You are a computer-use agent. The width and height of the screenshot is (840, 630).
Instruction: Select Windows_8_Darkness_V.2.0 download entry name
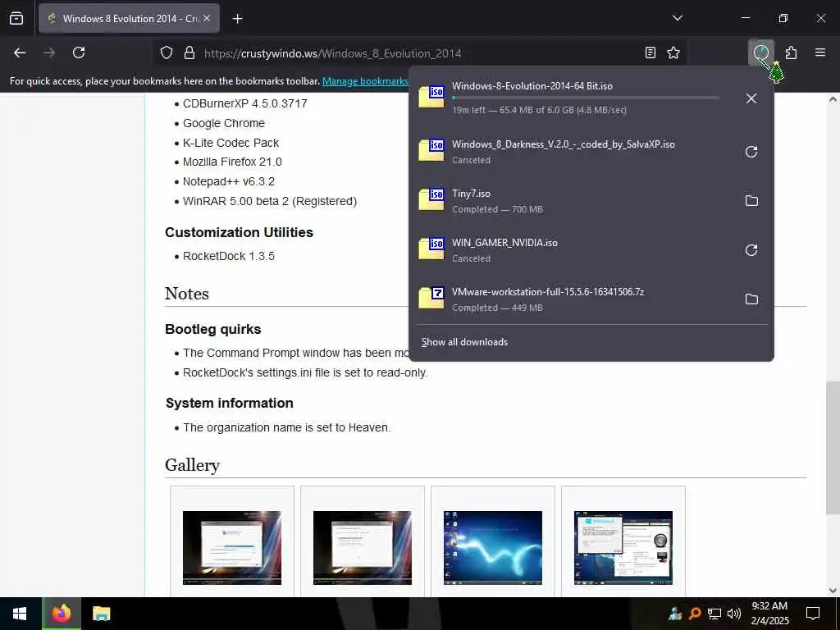pos(563,144)
